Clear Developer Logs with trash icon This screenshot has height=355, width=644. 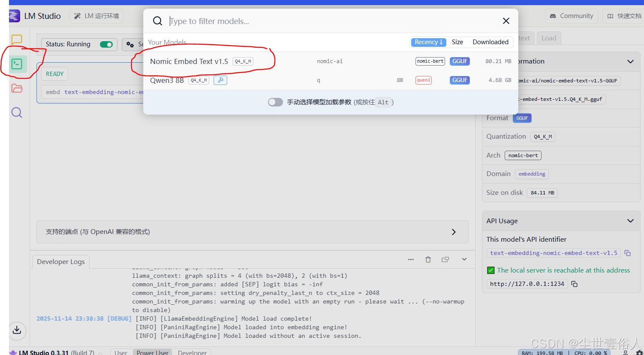pyautogui.click(x=428, y=259)
